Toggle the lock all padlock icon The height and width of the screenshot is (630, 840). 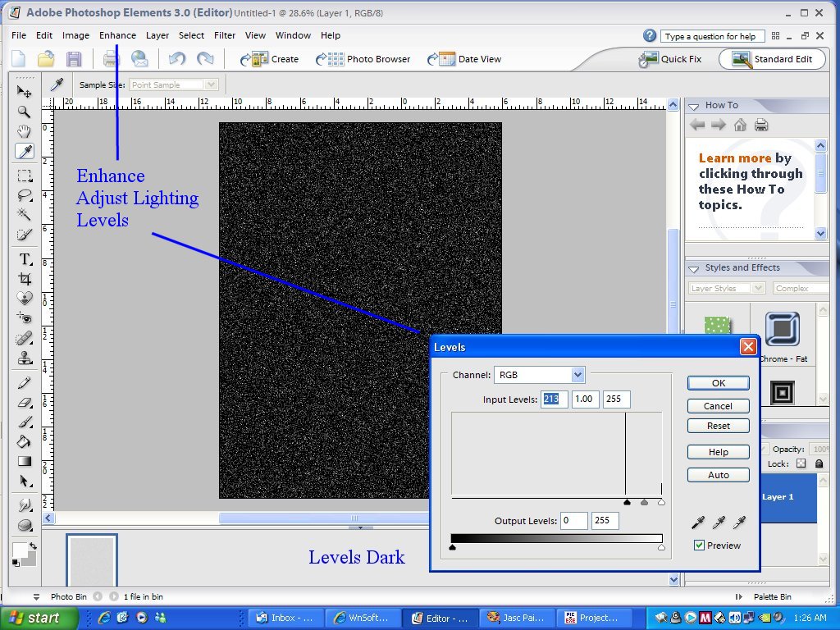point(819,463)
